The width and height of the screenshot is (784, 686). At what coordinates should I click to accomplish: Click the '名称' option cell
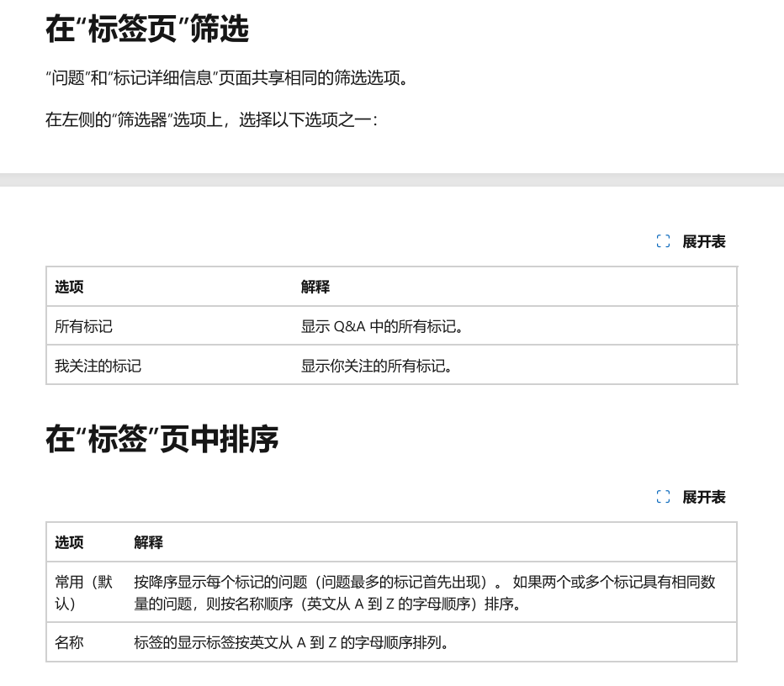86,642
